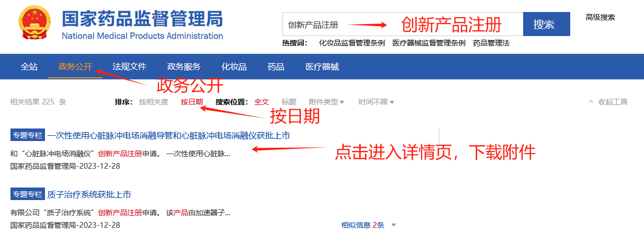Open 高级搜索 advanced search

click(x=600, y=17)
